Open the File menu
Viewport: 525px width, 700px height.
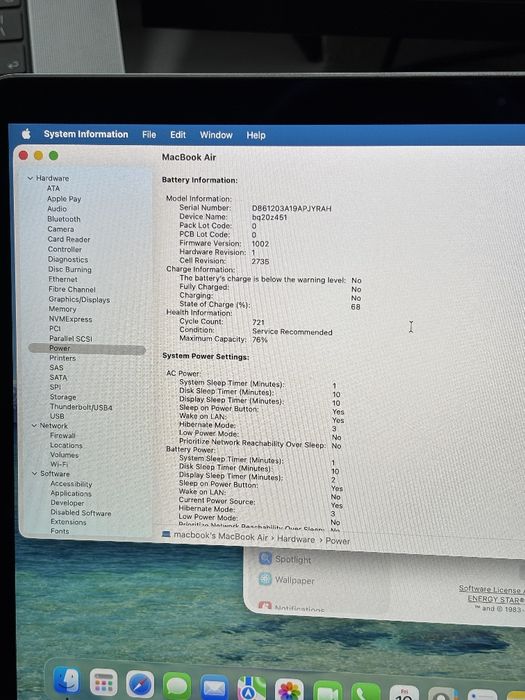149,135
